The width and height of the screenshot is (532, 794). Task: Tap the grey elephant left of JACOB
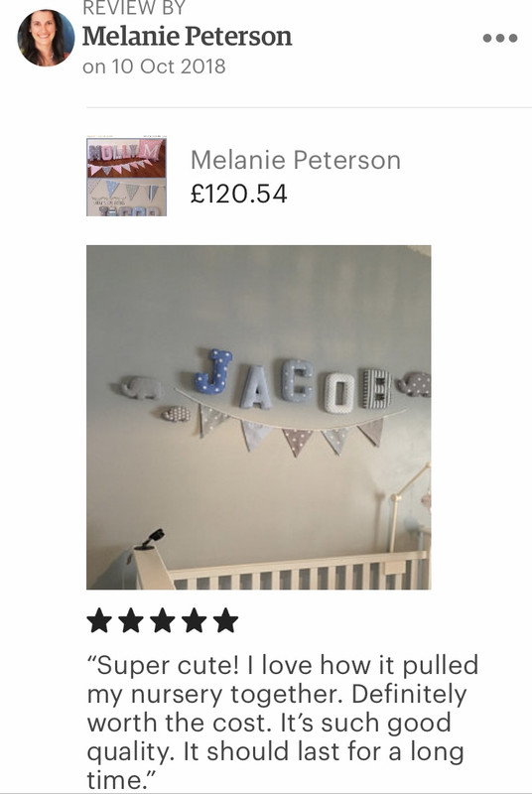[142, 387]
